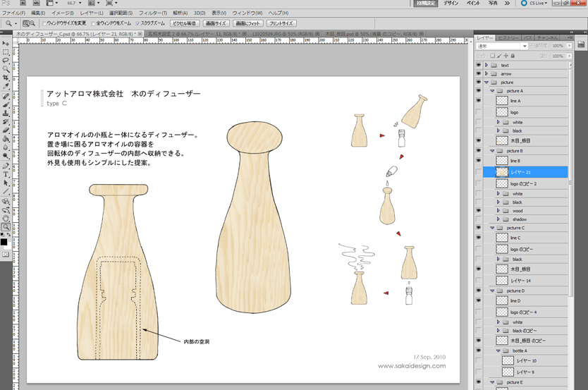Collapse the picture A layer group

tap(492, 91)
